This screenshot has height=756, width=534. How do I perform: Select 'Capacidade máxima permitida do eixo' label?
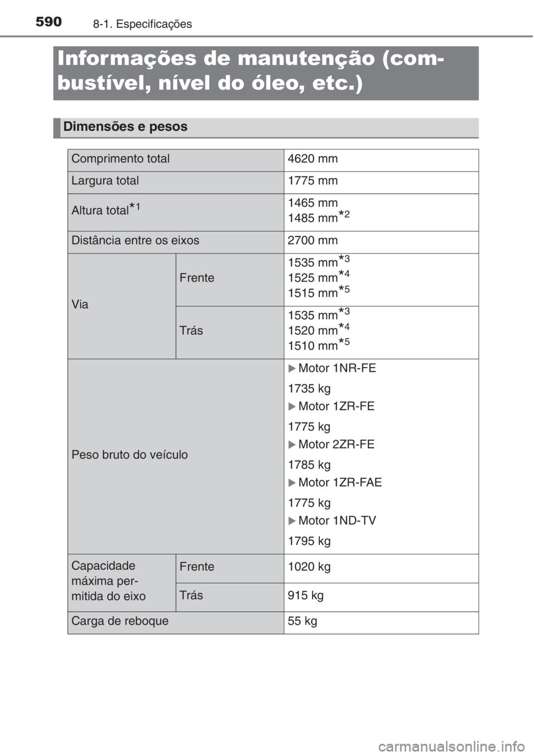point(108,581)
